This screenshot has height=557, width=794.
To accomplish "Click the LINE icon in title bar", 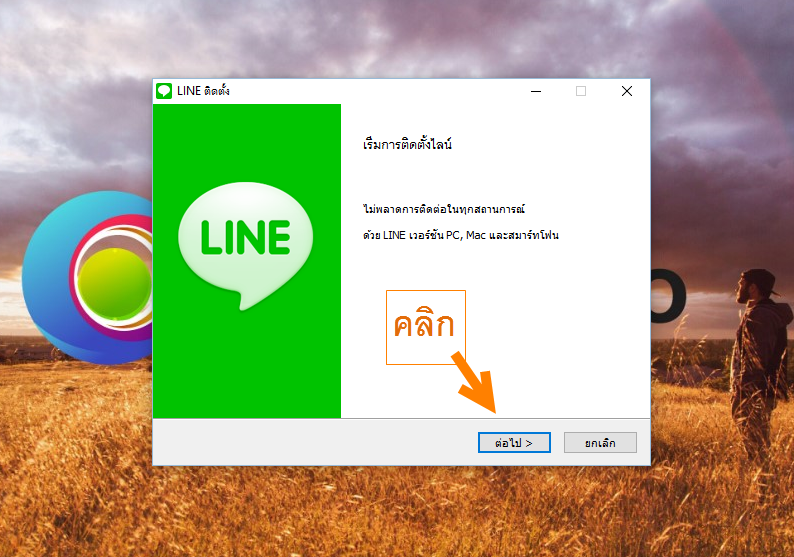I will tap(164, 91).
